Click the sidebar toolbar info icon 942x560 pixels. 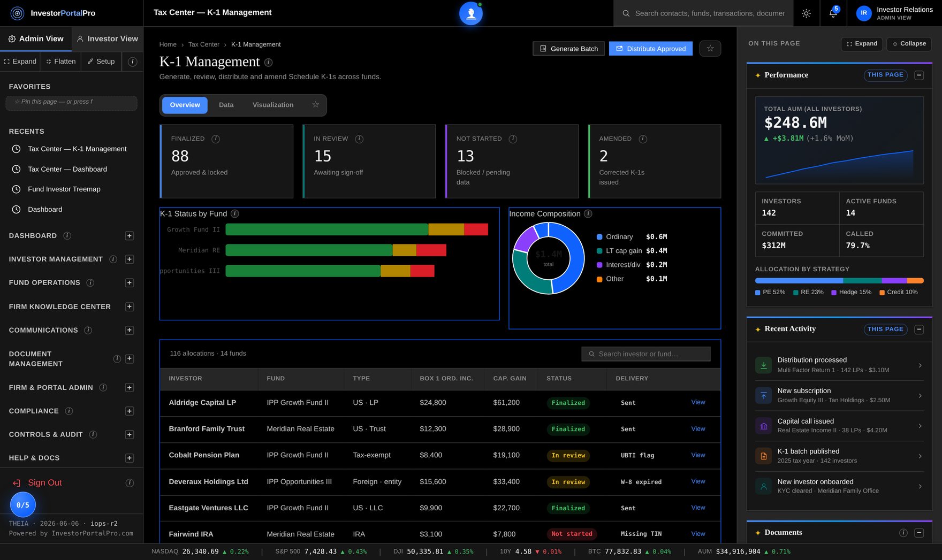pyautogui.click(x=133, y=62)
